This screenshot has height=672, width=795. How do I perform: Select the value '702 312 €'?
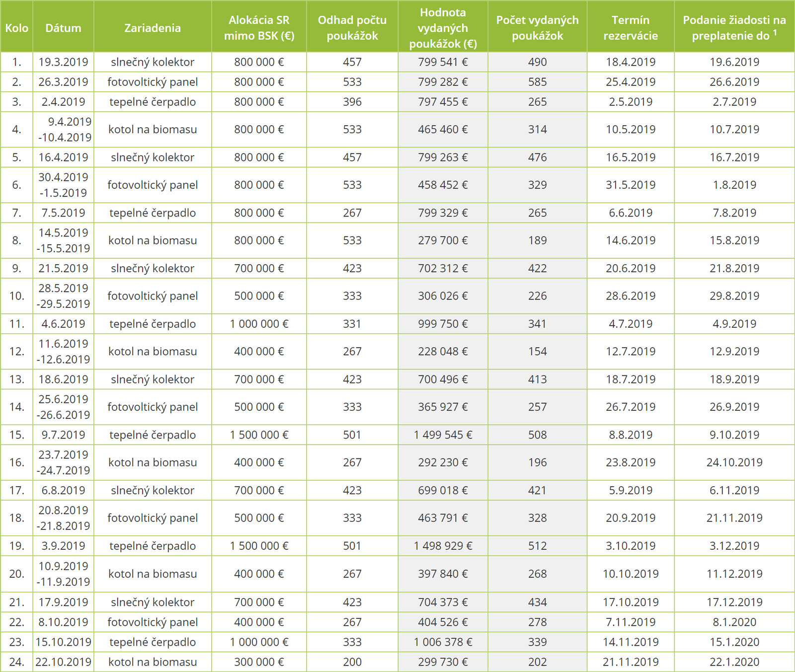point(443,268)
